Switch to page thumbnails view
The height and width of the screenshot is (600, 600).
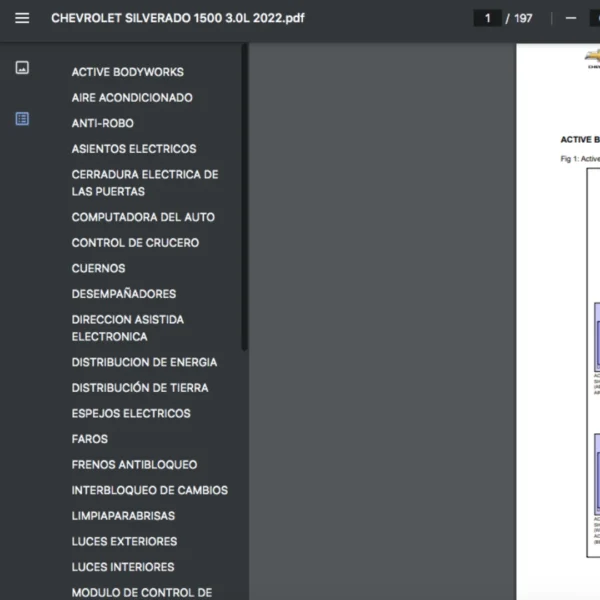point(22,68)
